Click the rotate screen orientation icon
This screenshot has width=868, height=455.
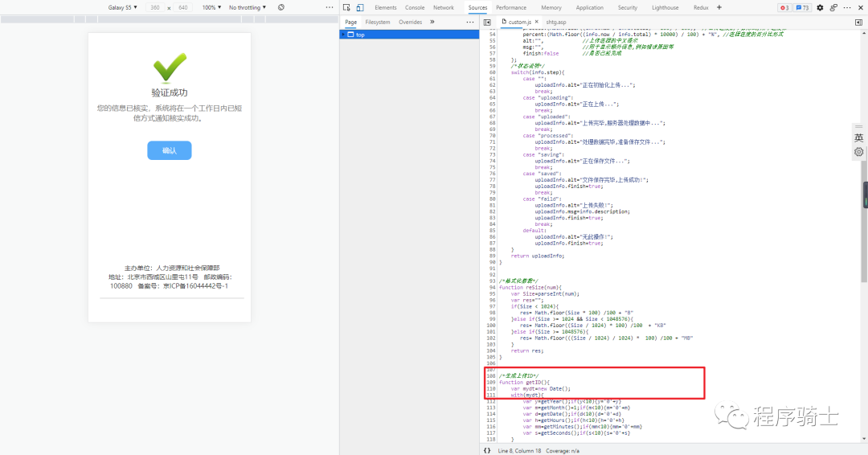pyautogui.click(x=281, y=7)
